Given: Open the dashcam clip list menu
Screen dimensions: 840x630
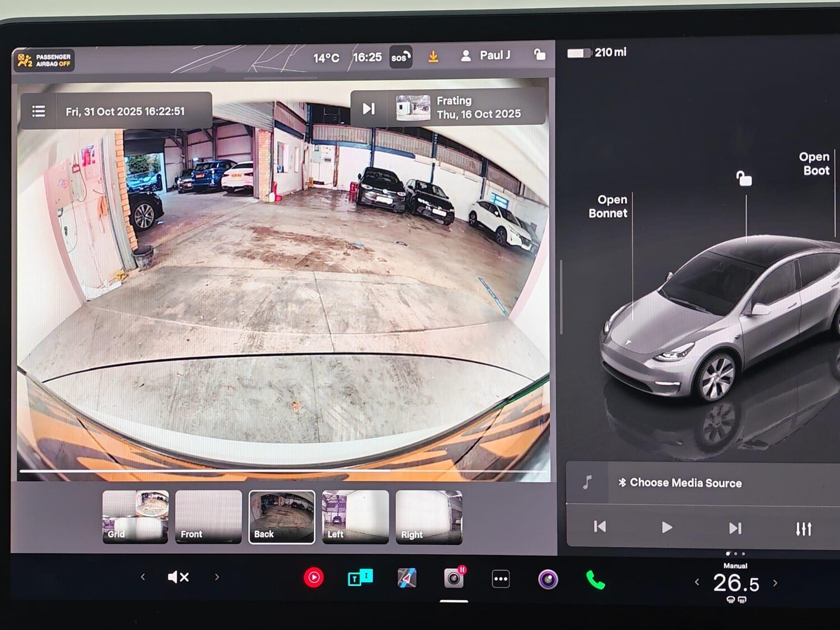Looking at the screenshot, I should click(38, 111).
